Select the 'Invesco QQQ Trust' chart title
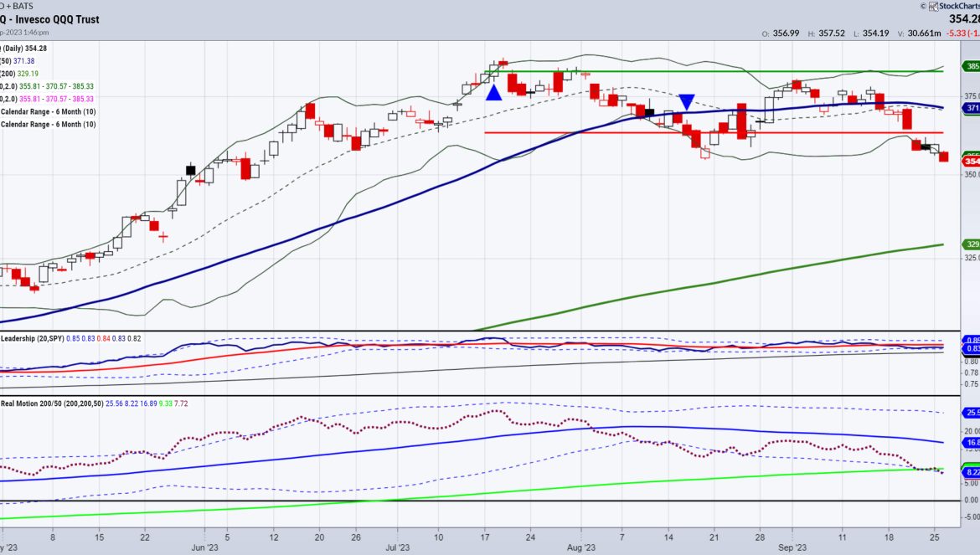Screen dimensions: 980x555 [58, 19]
